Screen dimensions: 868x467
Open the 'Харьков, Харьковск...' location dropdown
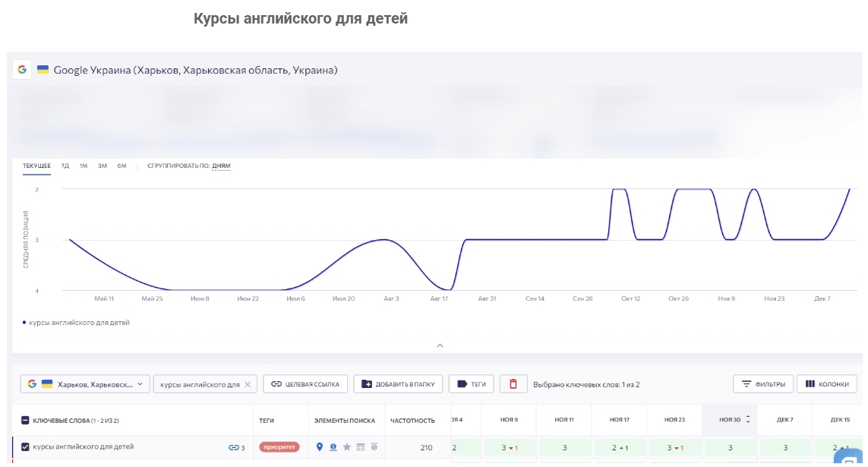tap(85, 384)
